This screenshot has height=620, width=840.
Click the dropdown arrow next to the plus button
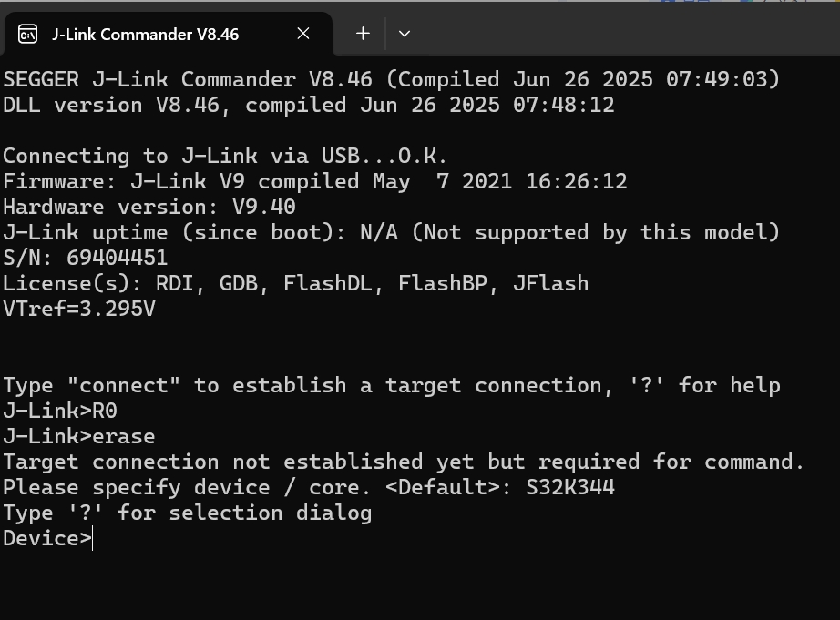[404, 34]
